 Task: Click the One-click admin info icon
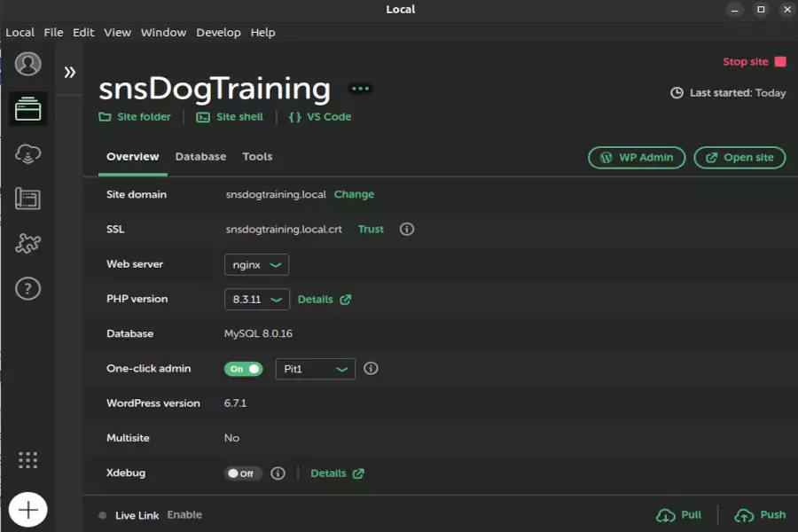click(x=371, y=369)
